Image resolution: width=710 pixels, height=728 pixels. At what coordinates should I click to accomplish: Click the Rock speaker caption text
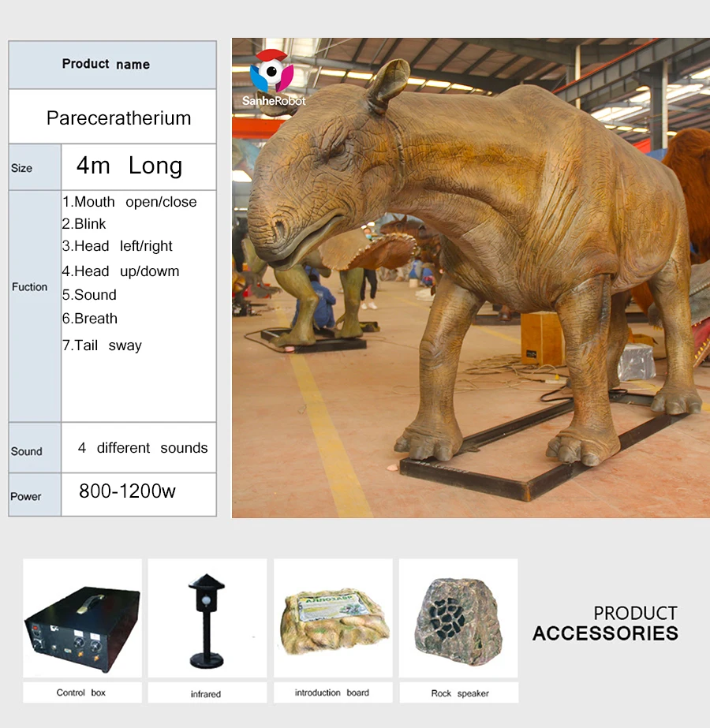pyautogui.click(x=459, y=693)
